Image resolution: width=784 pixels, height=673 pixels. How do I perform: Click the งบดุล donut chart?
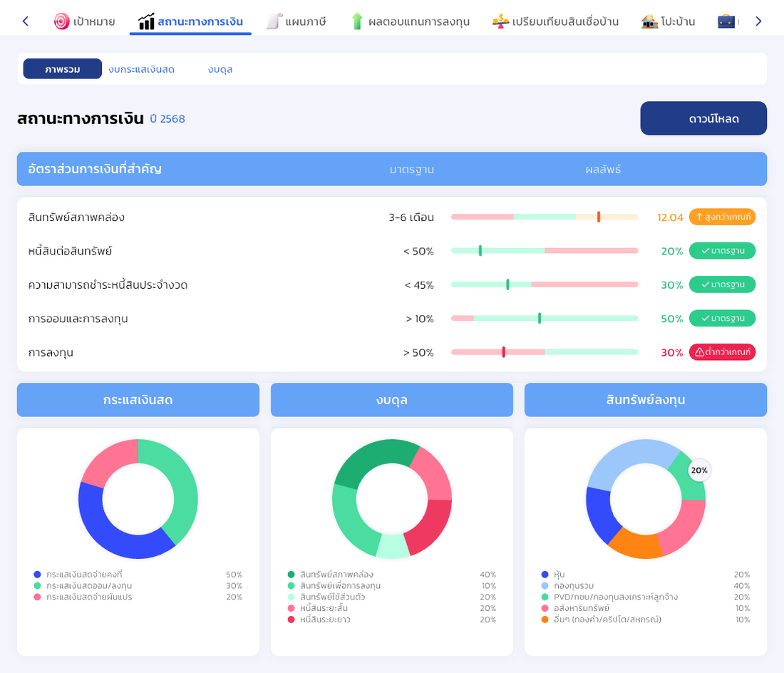[x=392, y=499]
